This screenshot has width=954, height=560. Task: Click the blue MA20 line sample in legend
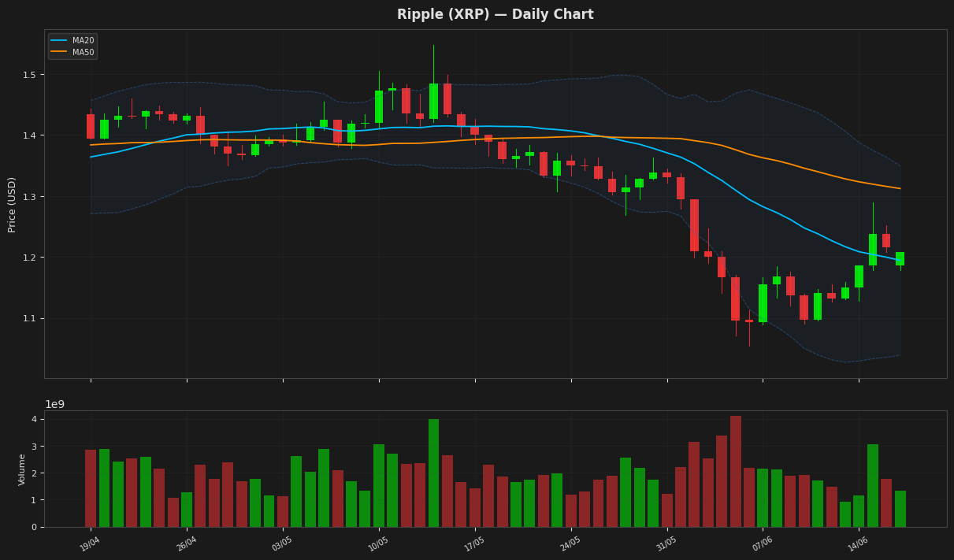(60, 40)
